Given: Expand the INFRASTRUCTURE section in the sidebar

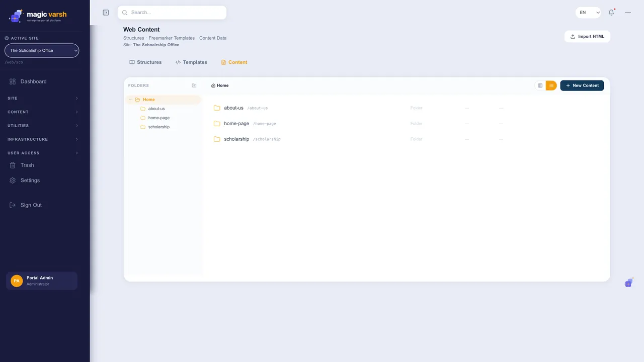Looking at the screenshot, I should (42, 139).
